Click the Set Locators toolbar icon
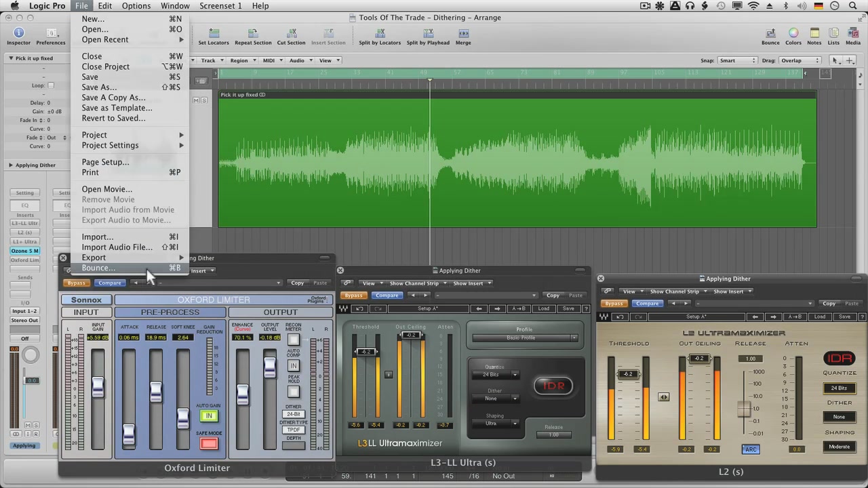The width and height of the screenshot is (868, 488). (214, 33)
